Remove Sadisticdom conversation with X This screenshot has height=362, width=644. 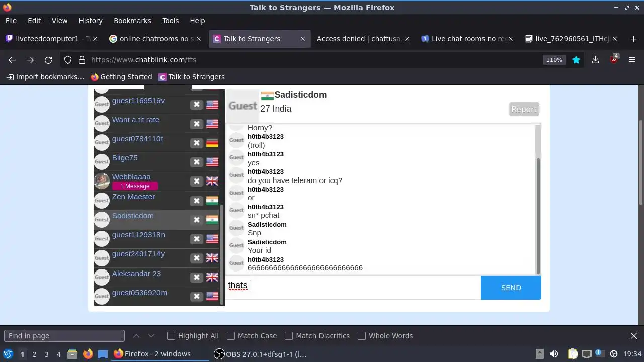coord(197,220)
